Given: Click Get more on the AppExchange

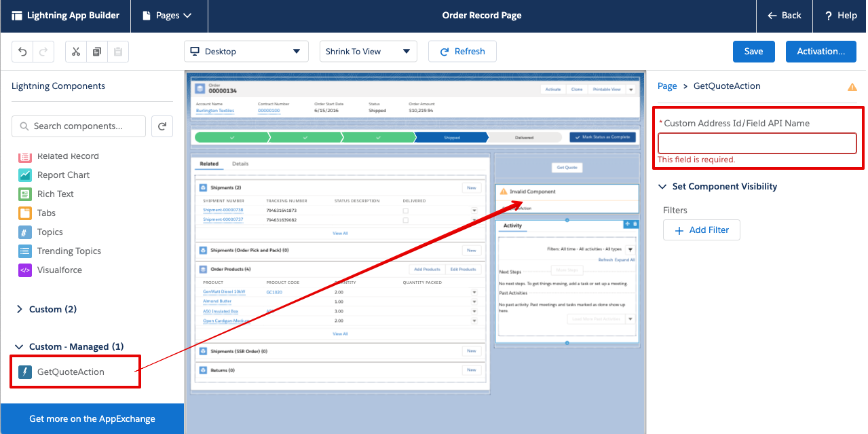Looking at the screenshot, I should (x=92, y=419).
